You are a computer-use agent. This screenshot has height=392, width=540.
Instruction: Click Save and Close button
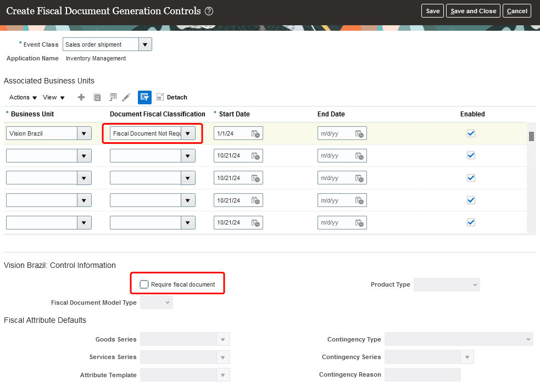[473, 11]
